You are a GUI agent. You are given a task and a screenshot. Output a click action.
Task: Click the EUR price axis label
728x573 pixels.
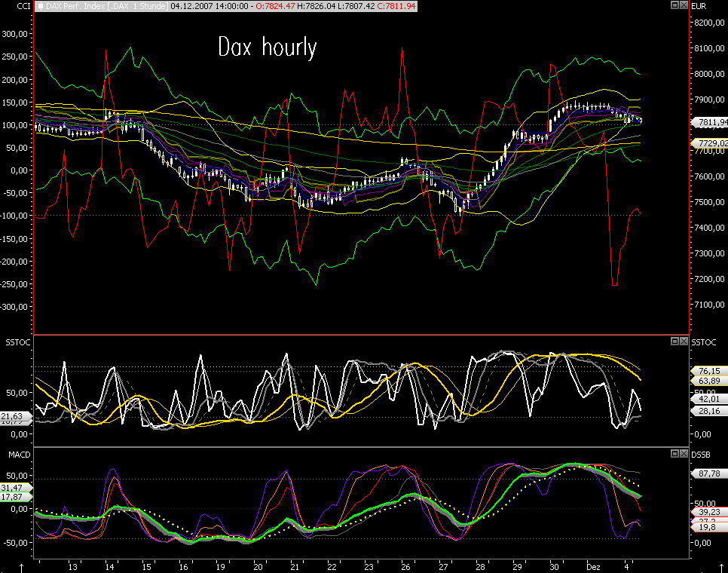tap(699, 6)
